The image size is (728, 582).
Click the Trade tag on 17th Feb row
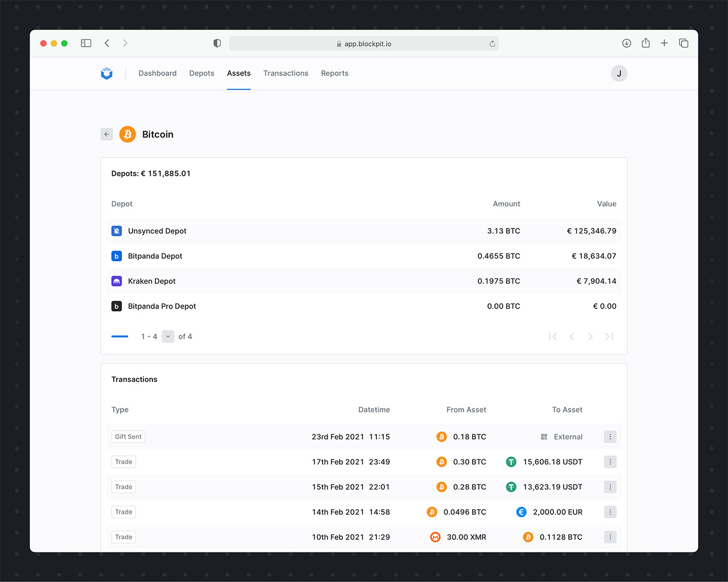pos(123,462)
